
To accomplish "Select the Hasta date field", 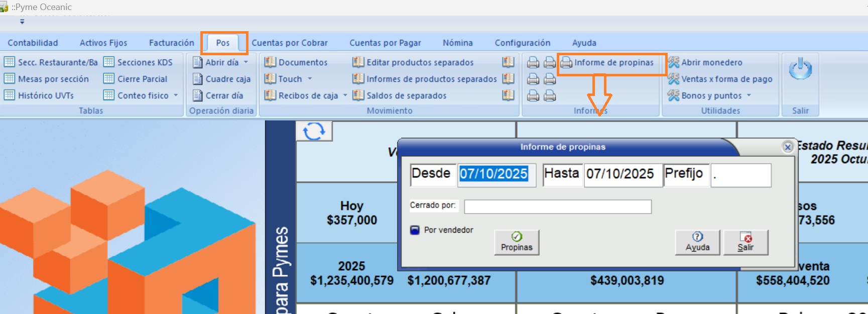I will click(622, 174).
